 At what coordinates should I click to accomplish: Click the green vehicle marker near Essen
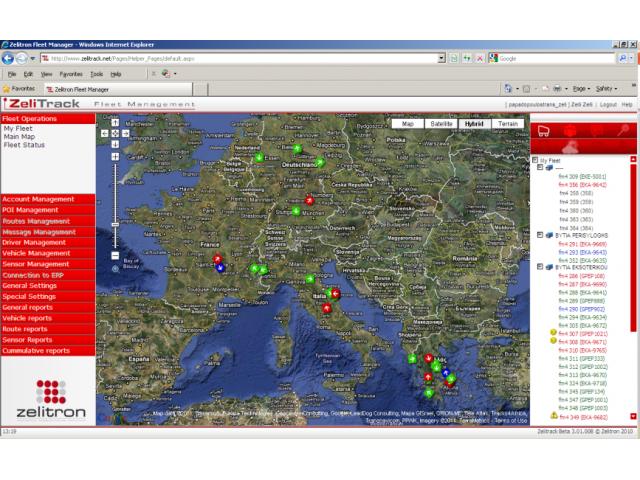click(259, 157)
